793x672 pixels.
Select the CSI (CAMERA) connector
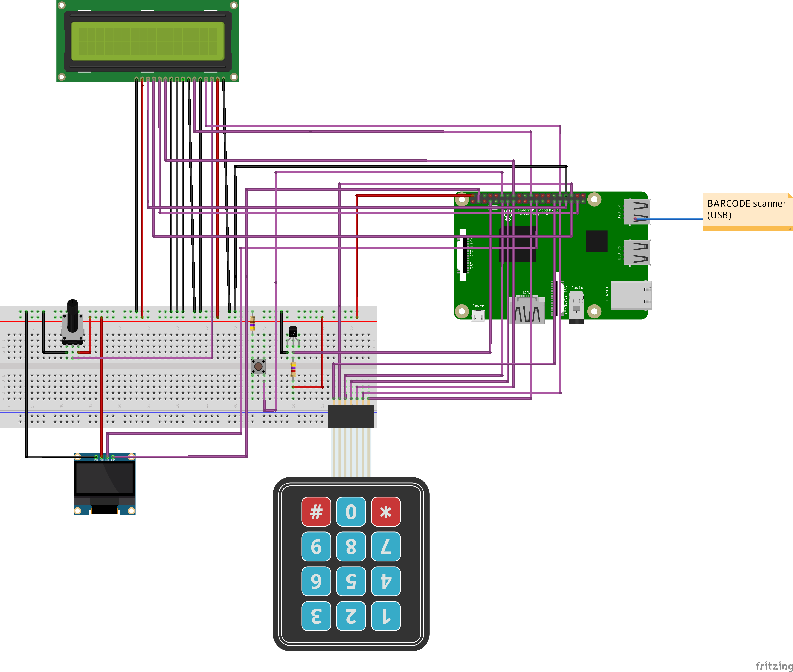557,298
